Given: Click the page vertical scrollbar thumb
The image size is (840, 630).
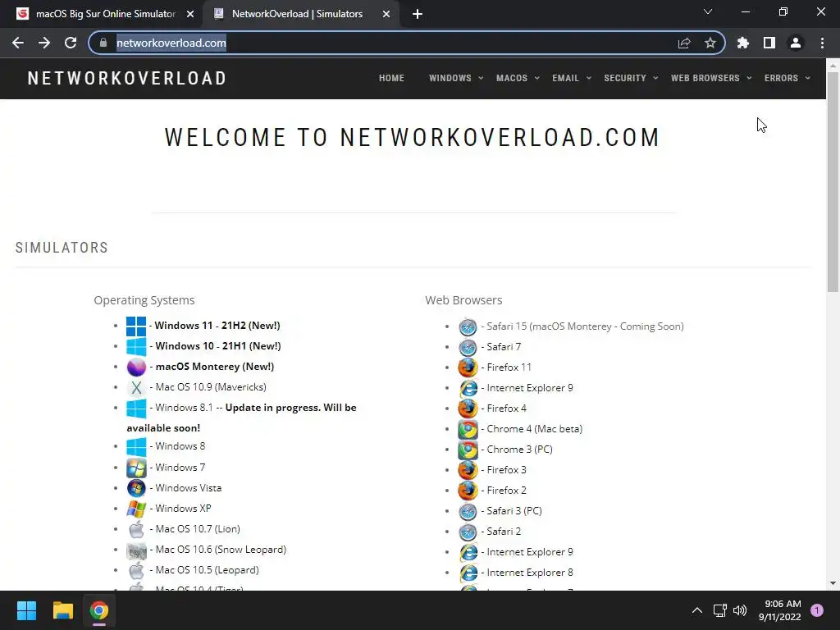Looking at the screenshot, I should (x=833, y=182).
